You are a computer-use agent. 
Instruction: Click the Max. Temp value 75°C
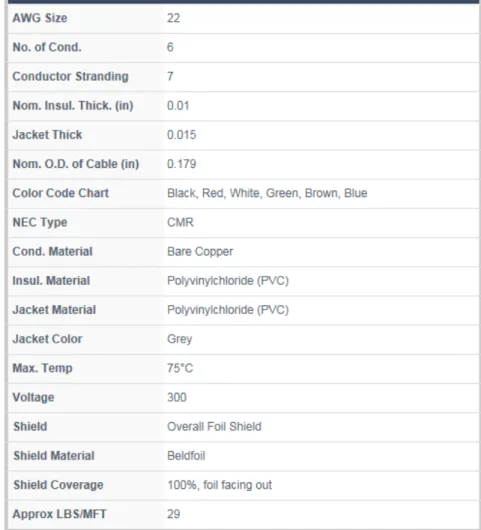click(180, 368)
